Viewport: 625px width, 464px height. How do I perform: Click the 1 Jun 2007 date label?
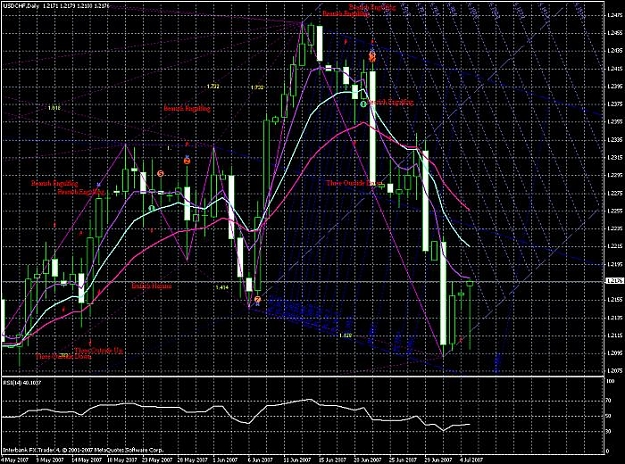pos(227,460)
